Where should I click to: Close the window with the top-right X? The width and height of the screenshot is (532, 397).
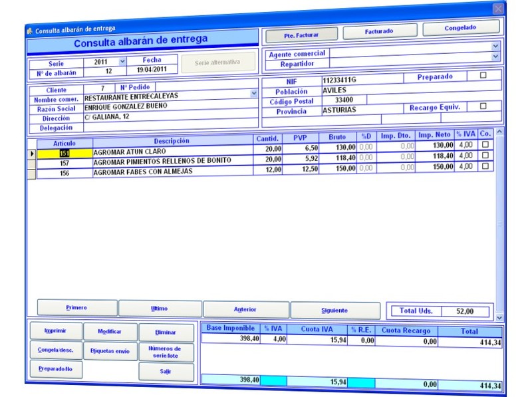coord(498,9)
